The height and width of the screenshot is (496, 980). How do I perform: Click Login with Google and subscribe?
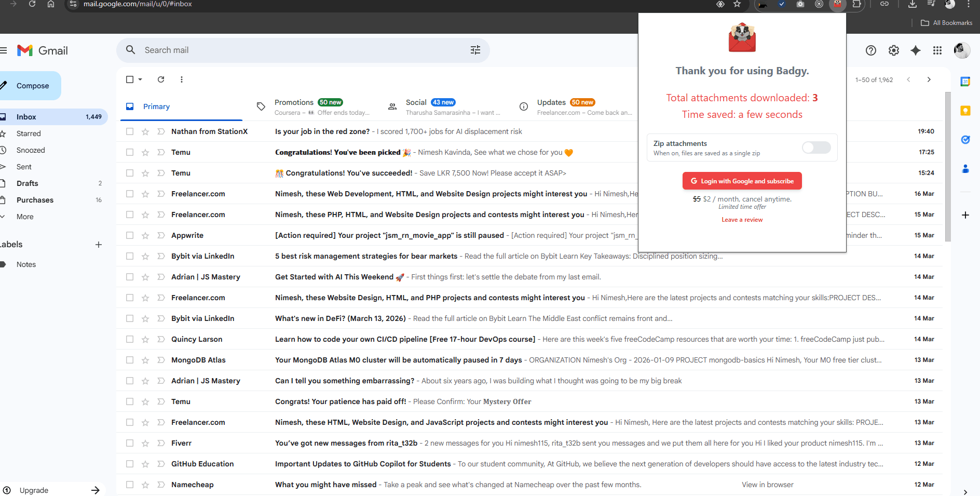coord(742,181)
